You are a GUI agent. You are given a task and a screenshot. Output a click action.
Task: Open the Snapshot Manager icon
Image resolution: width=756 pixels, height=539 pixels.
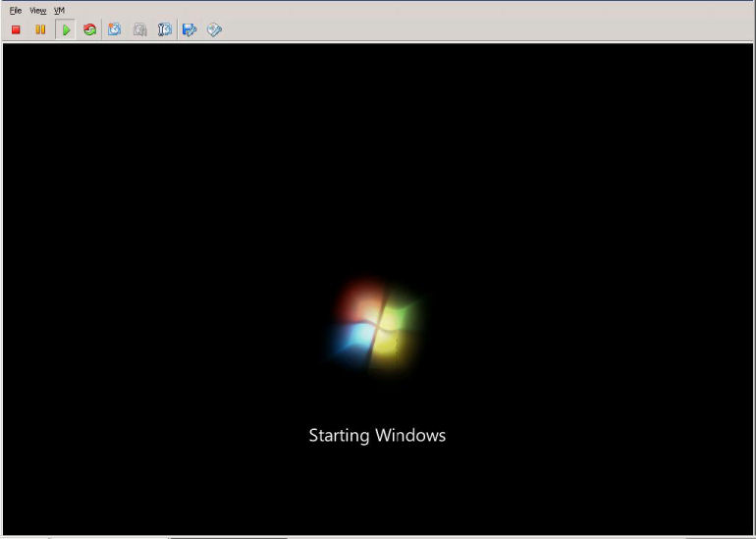point(164,29)
